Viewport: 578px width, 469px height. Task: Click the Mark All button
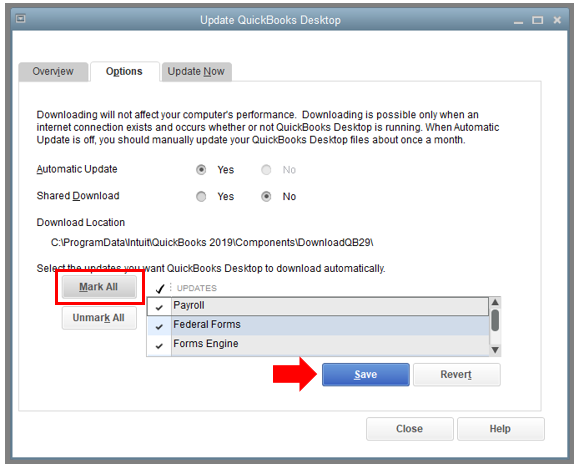98,287
